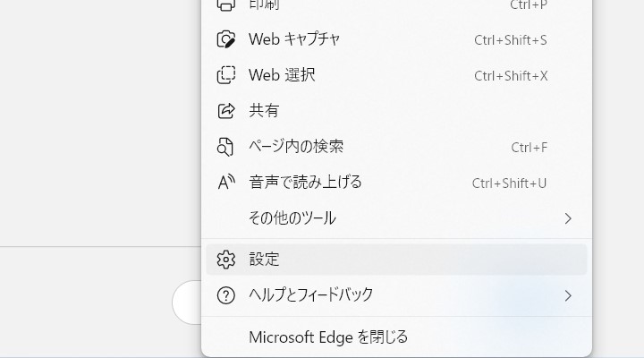Viewport: 644px width, 358px height.
Task: Select the Web キャプチャ menu entry
Action: point(294,39)
